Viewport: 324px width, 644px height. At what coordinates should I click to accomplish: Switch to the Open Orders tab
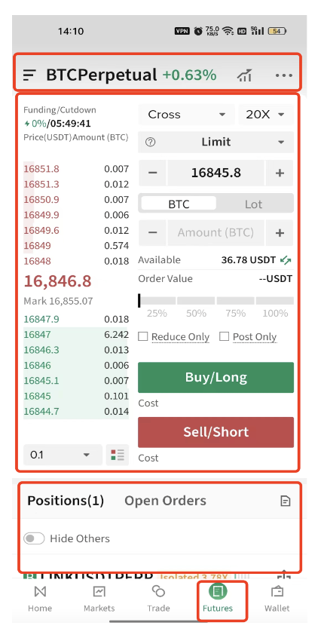165,501
